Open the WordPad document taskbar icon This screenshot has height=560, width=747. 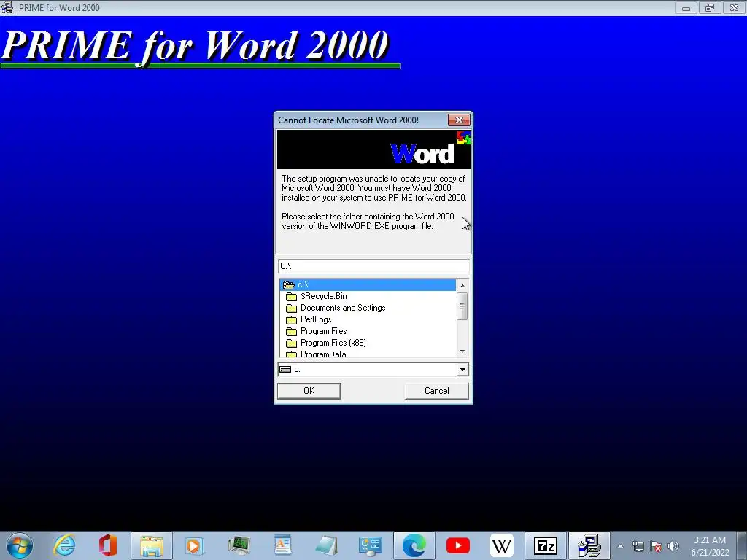point(282,545)
